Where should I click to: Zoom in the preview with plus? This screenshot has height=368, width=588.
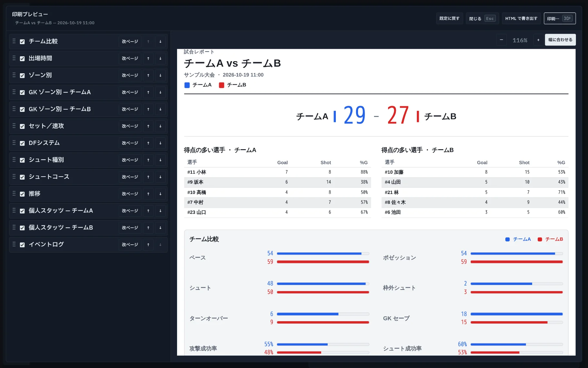(538, 40)
